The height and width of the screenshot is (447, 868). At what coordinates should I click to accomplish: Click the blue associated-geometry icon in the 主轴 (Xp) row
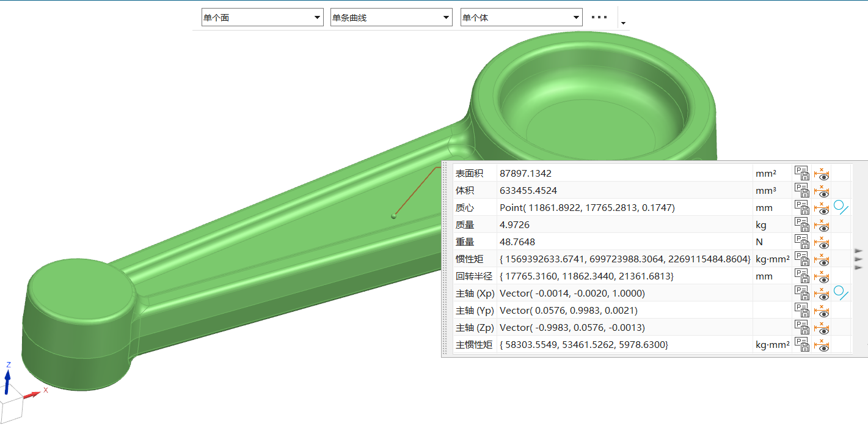point(841,294)
